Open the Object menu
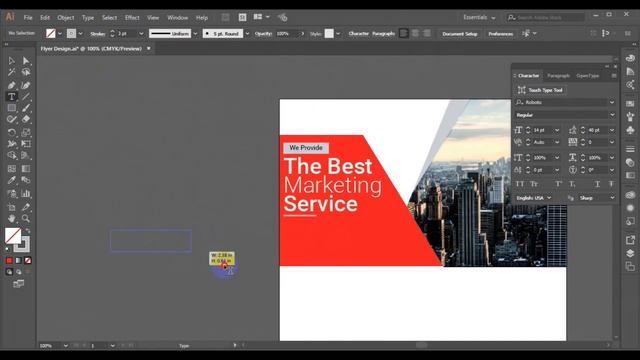Viewport: 640px width, 360px height. [x=66, y=18]
